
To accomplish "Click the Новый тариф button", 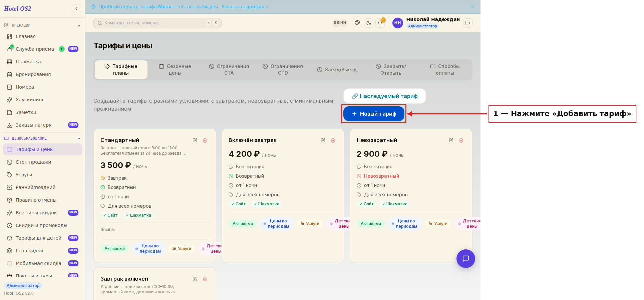I will (x=374, y=114).
